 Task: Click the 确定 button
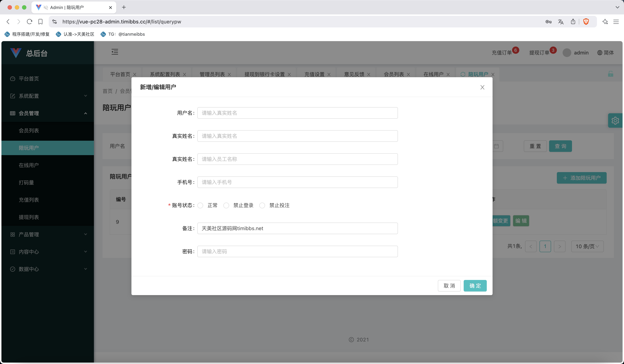click(475, 286)
